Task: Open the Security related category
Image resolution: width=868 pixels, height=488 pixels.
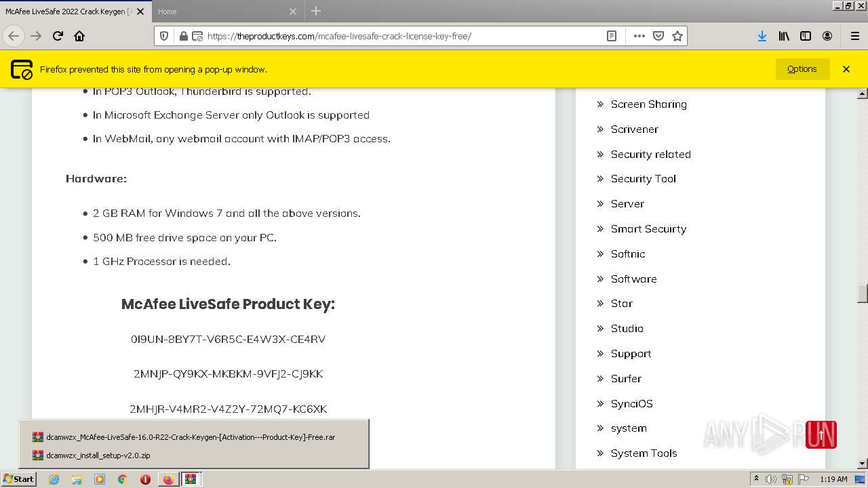Action: pos(651,155)
